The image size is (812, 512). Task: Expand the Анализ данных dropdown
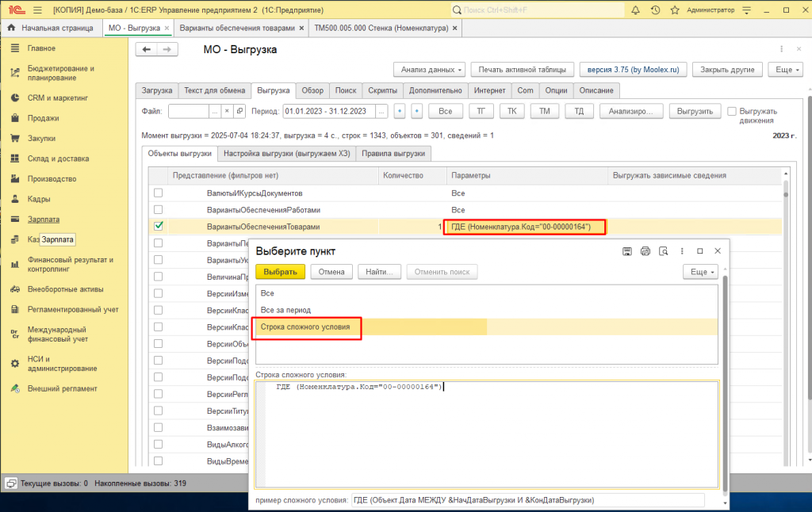click(429, 70)
